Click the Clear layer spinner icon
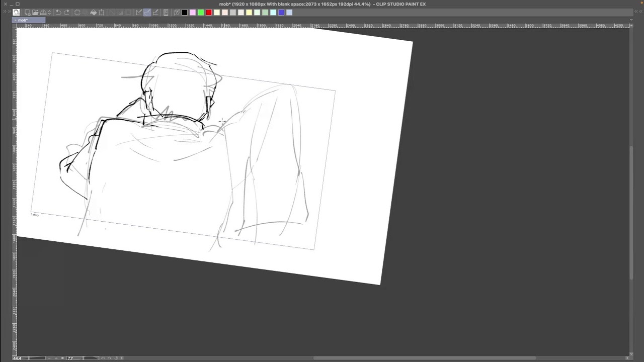This screenshot has height=362, width=644. click(x=77, y=12)
